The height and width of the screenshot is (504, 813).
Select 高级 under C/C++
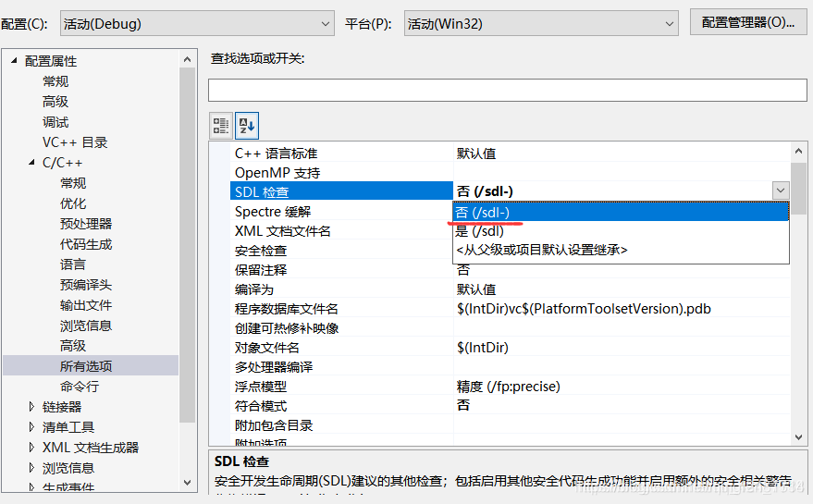pyautogui.click(x=73, y=345)
